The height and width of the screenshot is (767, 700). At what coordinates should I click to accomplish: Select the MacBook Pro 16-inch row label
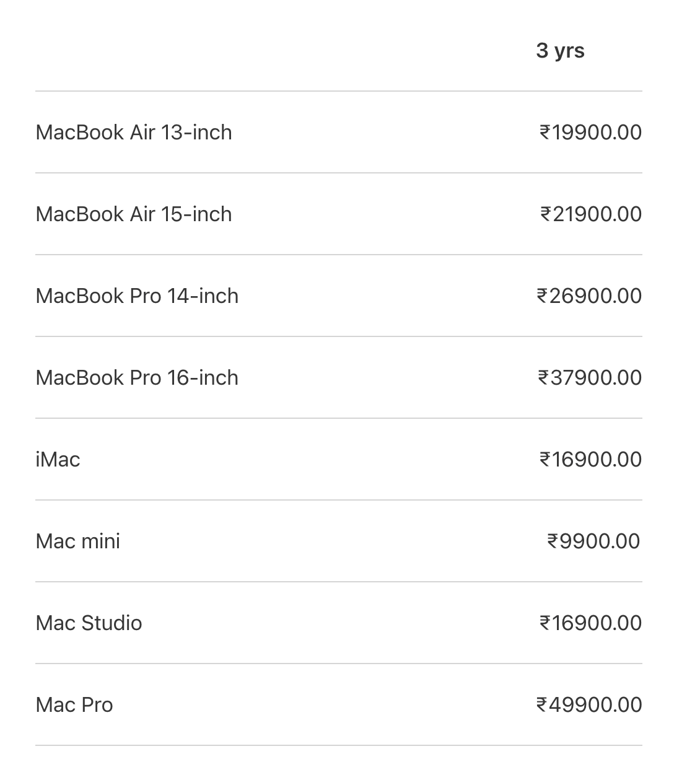pos(137,377)
